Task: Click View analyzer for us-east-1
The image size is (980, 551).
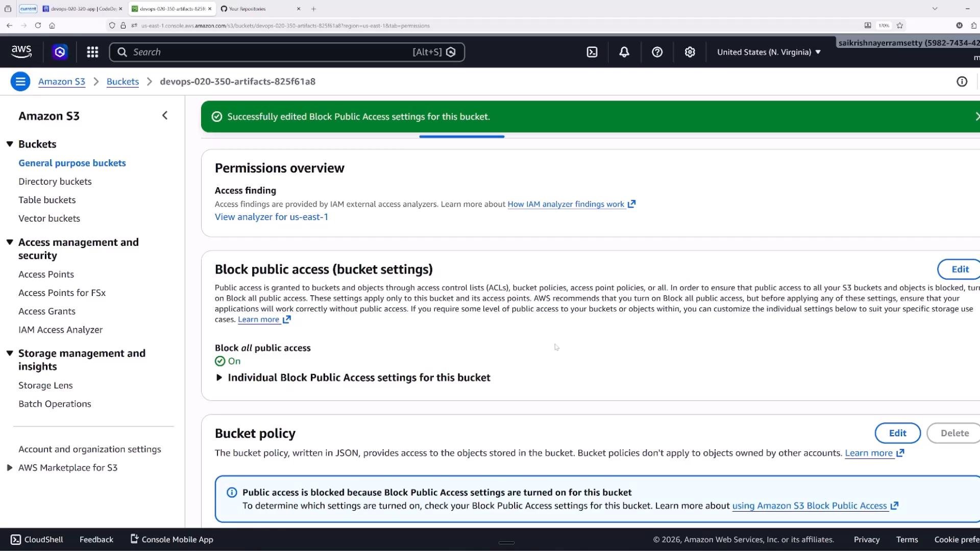Action: (271, 217)
